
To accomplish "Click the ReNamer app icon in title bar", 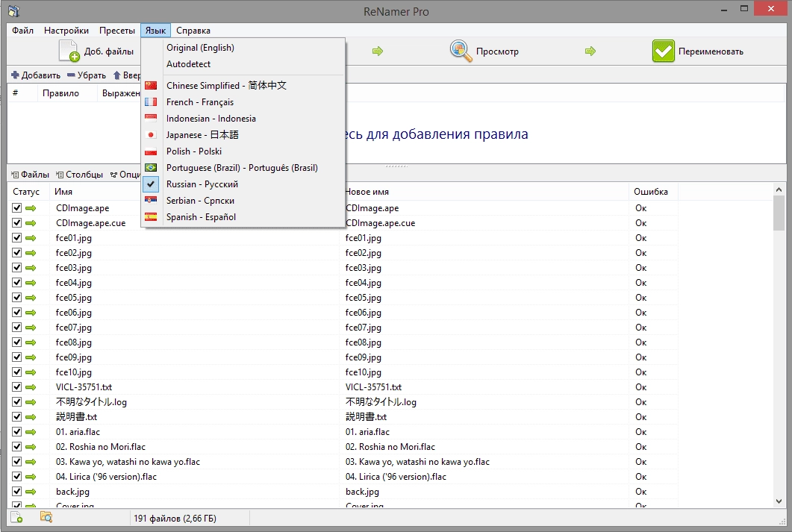I will click(x=13, y=11).
